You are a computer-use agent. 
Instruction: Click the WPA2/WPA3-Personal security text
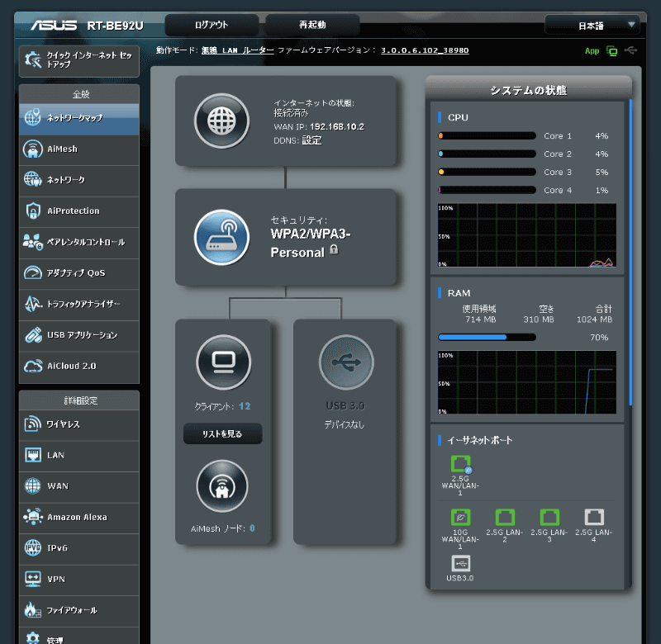(x=311, y=243)
